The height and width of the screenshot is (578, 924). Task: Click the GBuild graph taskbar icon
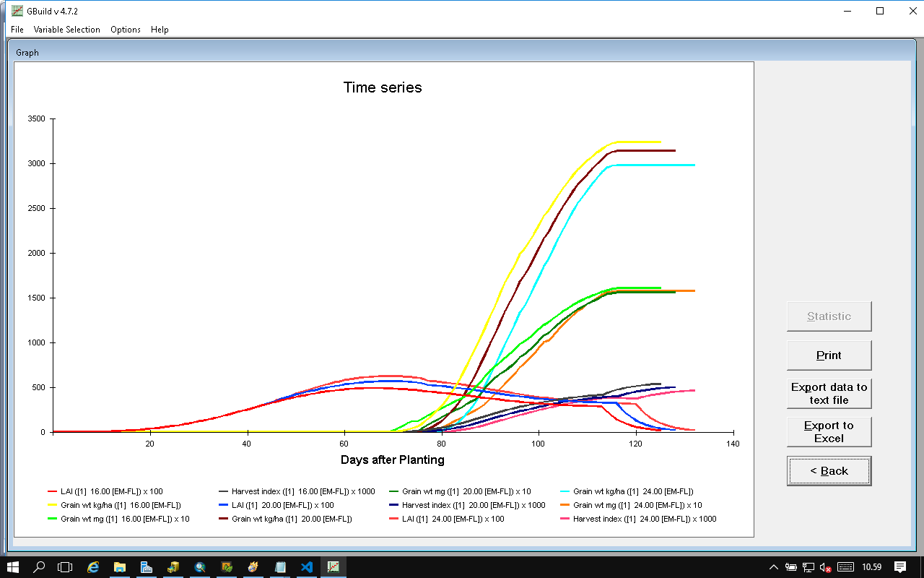pos(334,567)
